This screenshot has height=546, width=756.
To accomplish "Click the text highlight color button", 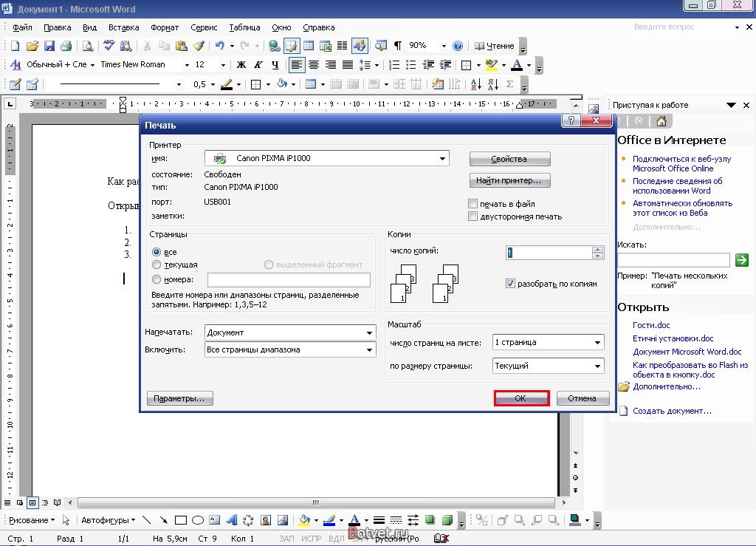I will pos(491,64).
